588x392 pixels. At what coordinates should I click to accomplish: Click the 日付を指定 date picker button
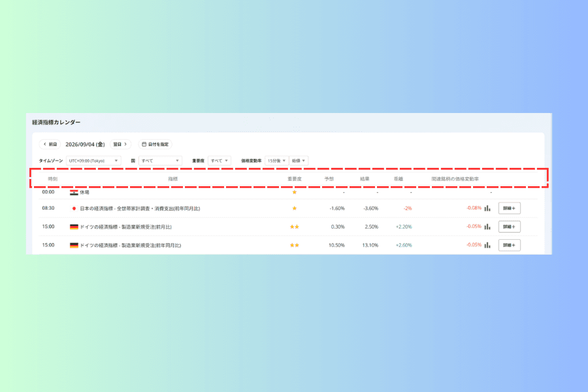click(155, 144)
